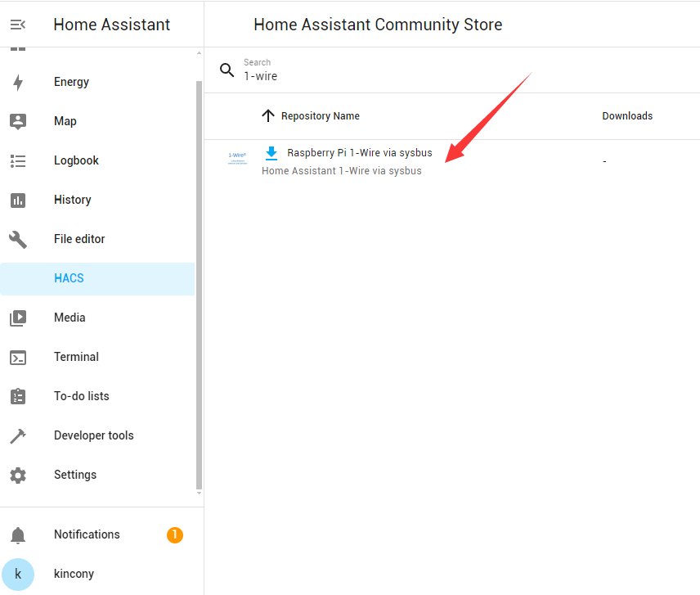The height and width of the screenshot is (595, 700).
Task: Click the Energy lightning bolt icon
Action: pyautogui.click(x=18, y=82)
